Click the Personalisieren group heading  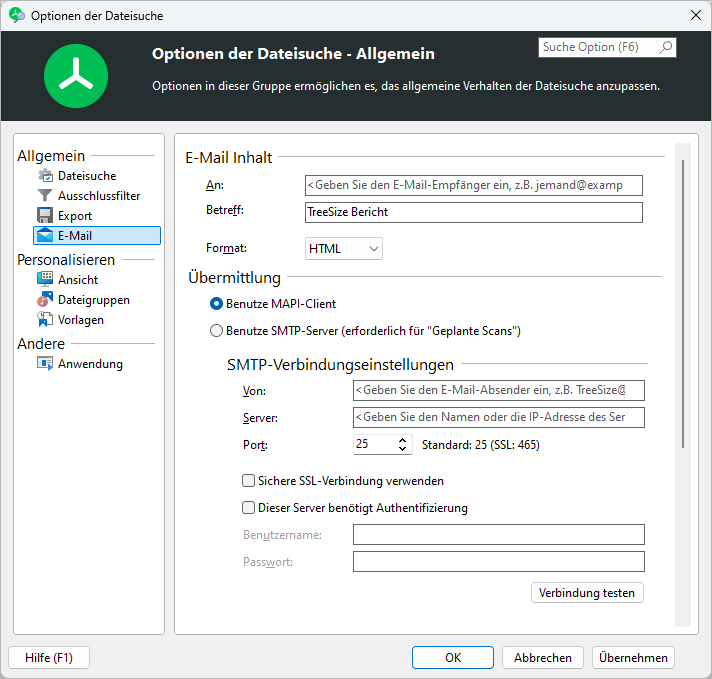[66, 260]
